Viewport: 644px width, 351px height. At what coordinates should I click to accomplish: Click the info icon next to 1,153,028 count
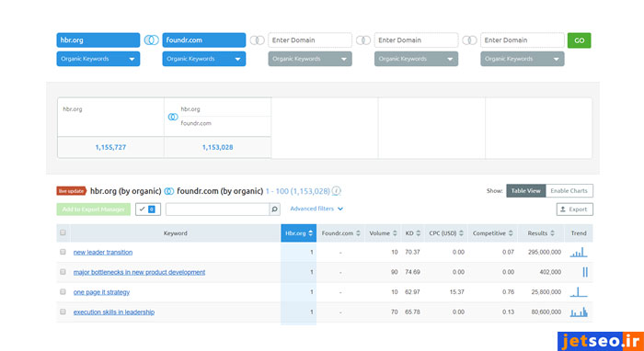pyautogui.click(x=337, y=191)
